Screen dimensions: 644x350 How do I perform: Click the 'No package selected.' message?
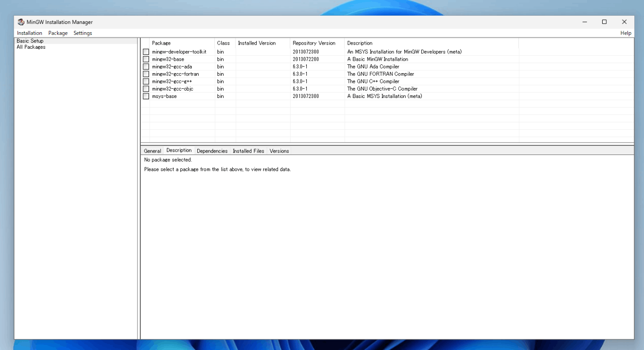pyautogui.click(x=168, y=160)
